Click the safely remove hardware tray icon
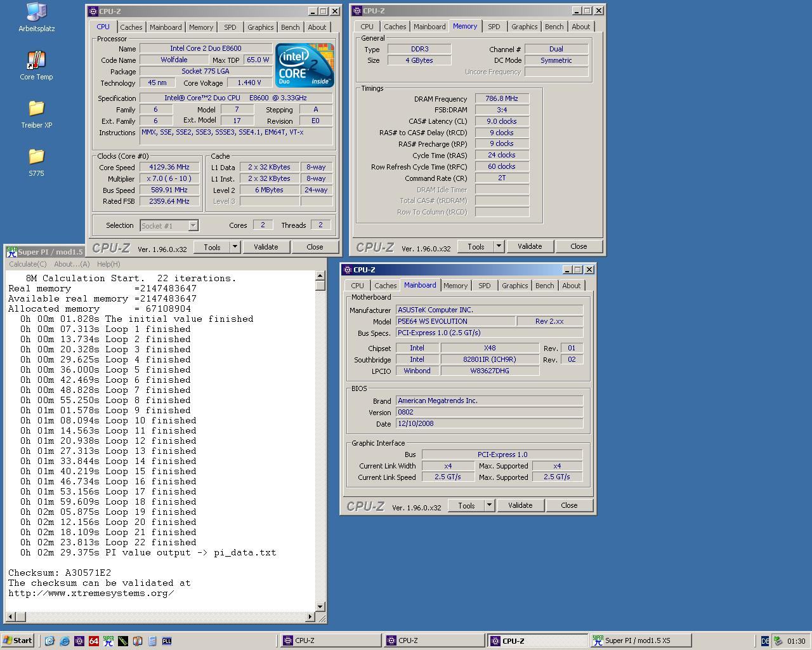 coord(778,641)
